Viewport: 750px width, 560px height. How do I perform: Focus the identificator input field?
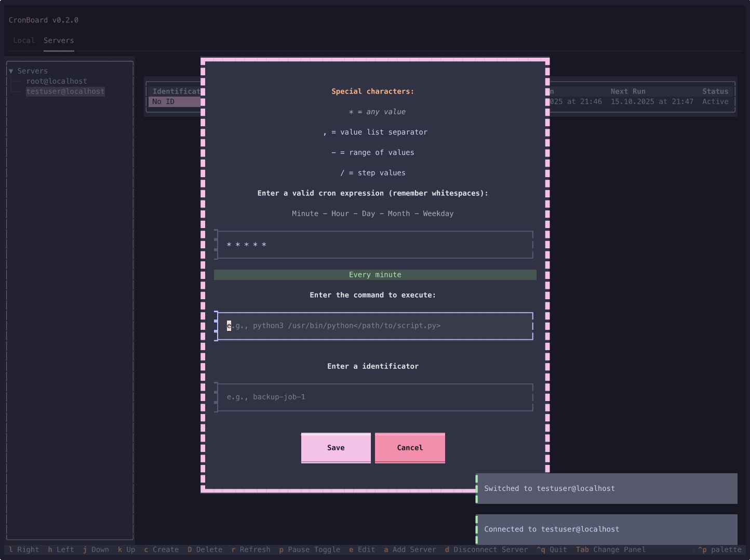(375, 397)
